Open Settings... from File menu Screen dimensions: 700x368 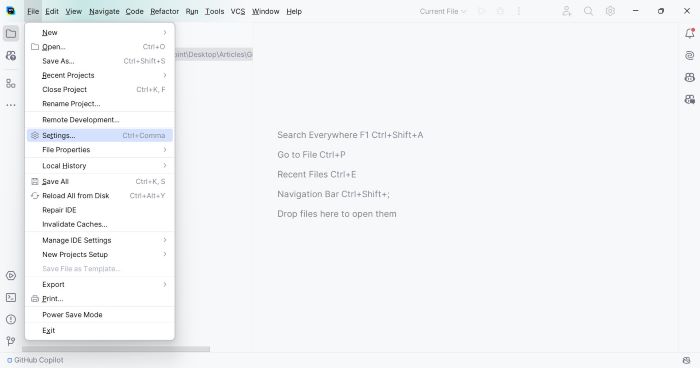point(100,135)
